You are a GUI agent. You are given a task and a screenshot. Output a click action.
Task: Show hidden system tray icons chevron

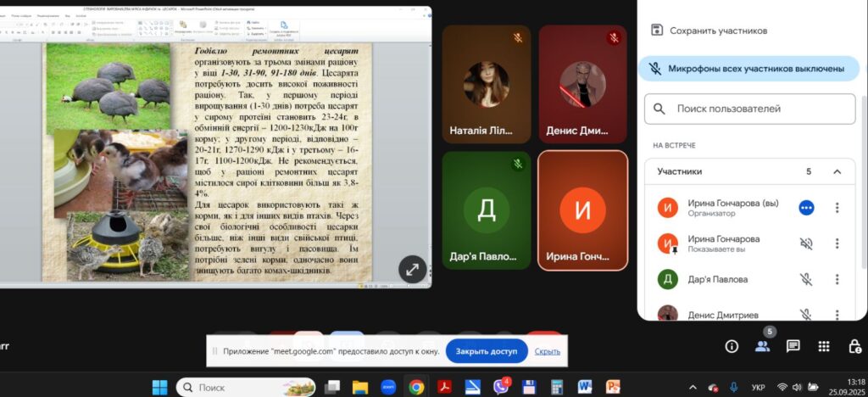click(x=694, y=388)
